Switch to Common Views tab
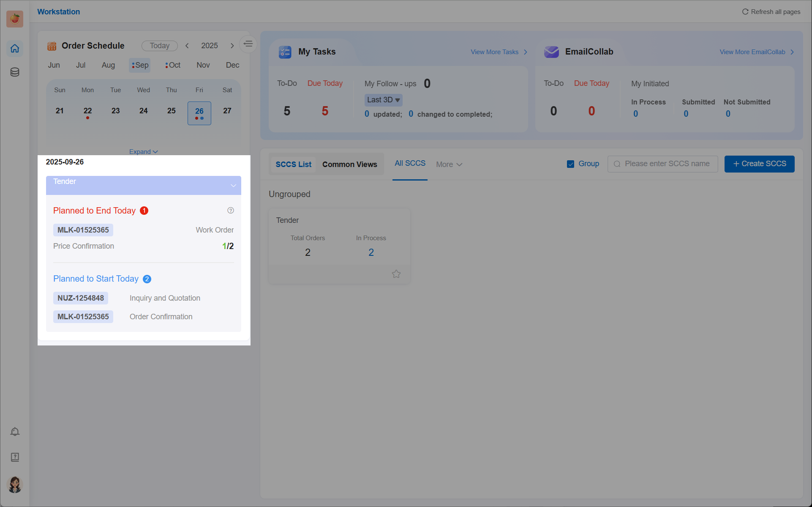 click(349, 164)
